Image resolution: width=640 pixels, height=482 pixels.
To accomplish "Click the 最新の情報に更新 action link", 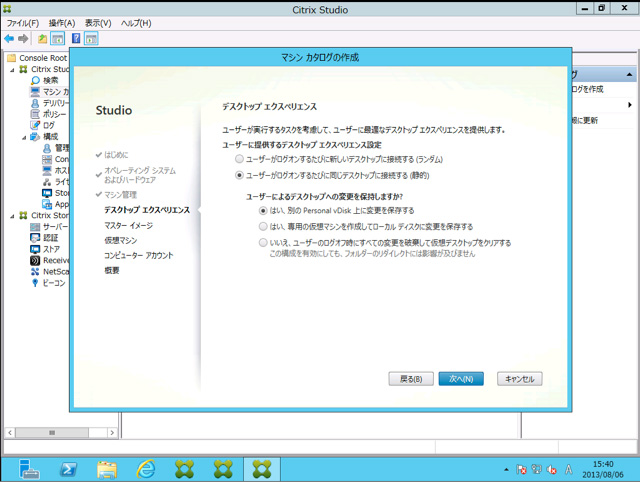I will point(584,120).
